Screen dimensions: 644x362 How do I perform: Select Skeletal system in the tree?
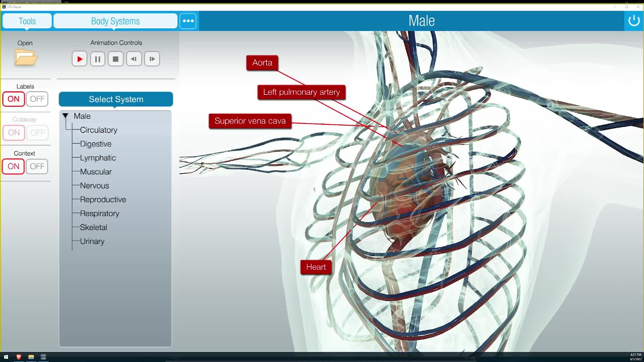point(94,227)
